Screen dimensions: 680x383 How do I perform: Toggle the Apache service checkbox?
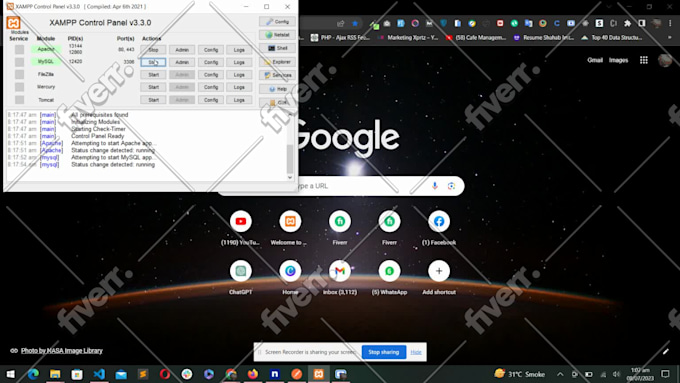pos(19,49)
